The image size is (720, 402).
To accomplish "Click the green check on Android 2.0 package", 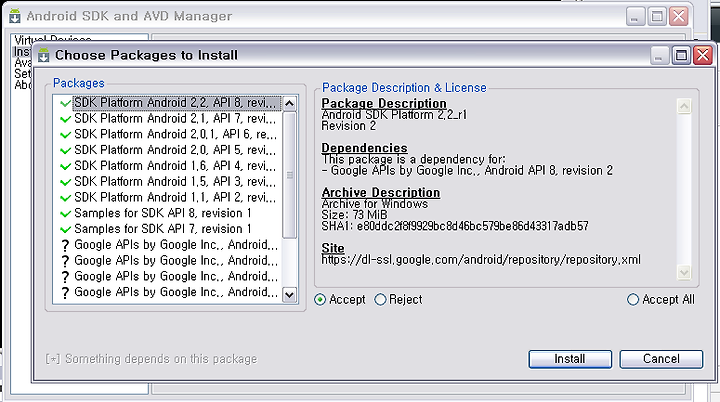I will (x=65, y=150).
